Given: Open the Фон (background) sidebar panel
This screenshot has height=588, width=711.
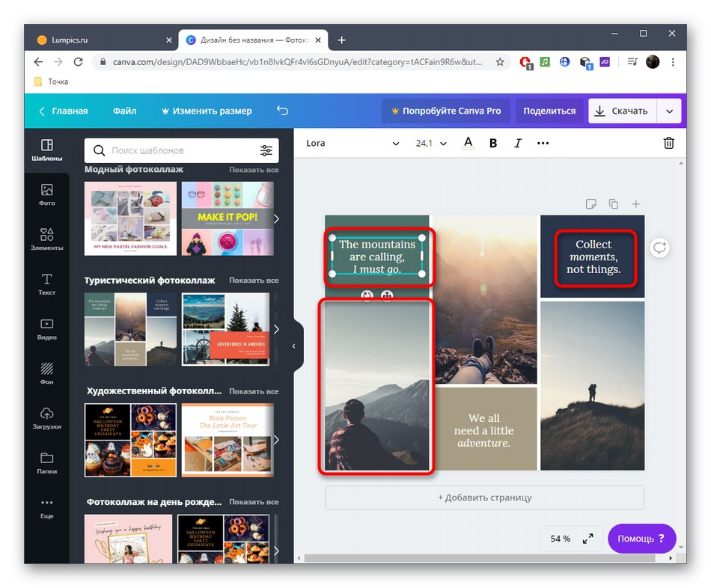Looking at the screenshot, I should point(46,373).
